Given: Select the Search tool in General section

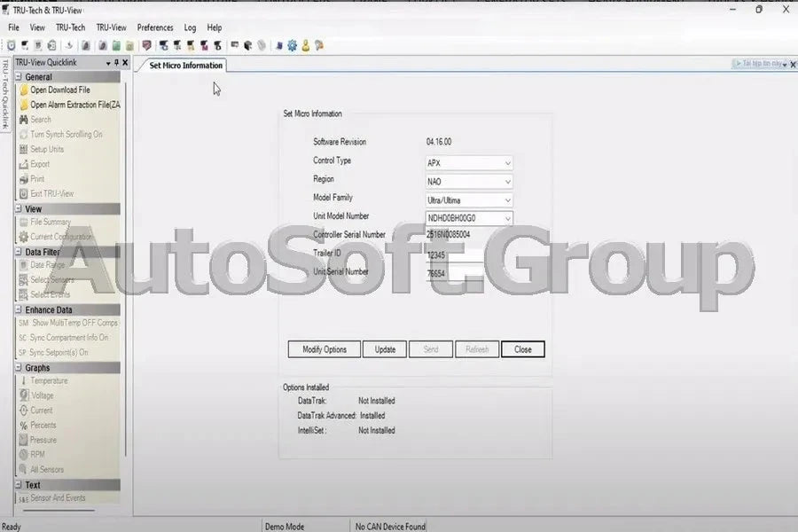Looking at the screenshot, I should click(x=41, y=119).
